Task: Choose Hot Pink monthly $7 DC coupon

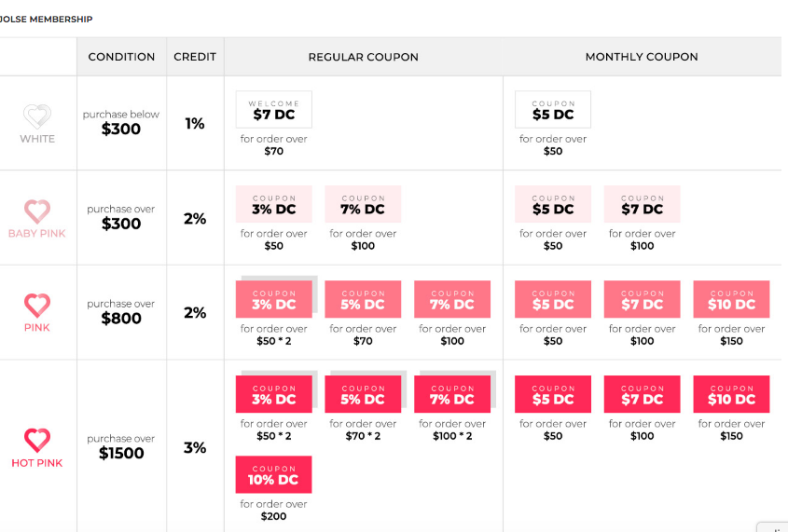Action: (x=643, y=394)
